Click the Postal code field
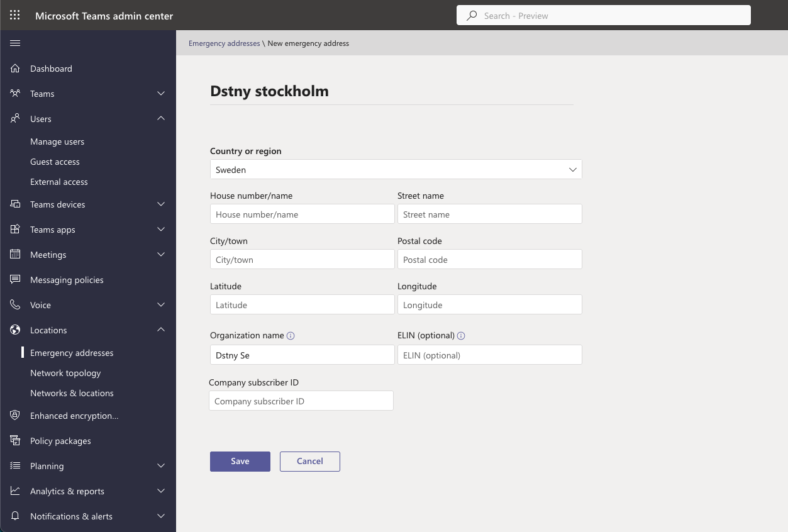This screenshot has width=788, height=532. coord(490,260)
